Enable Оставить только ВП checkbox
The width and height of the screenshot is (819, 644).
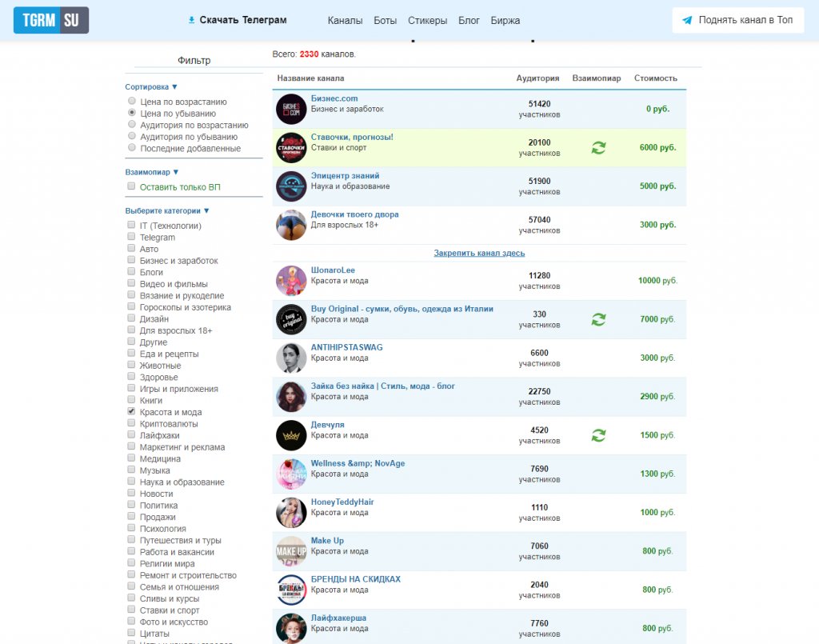click(x=132, y=186)
